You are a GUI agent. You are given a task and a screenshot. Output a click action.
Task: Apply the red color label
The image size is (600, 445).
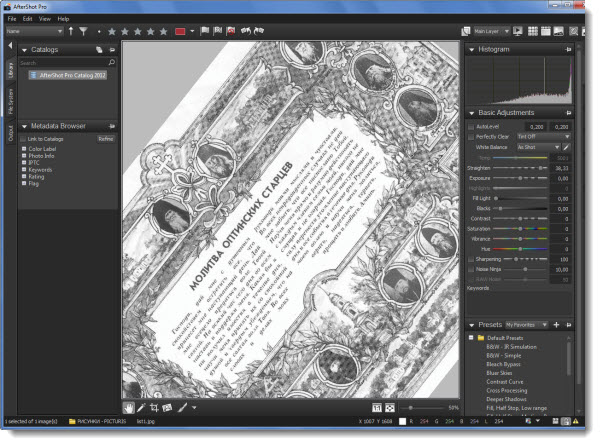[x=180, y=31]
